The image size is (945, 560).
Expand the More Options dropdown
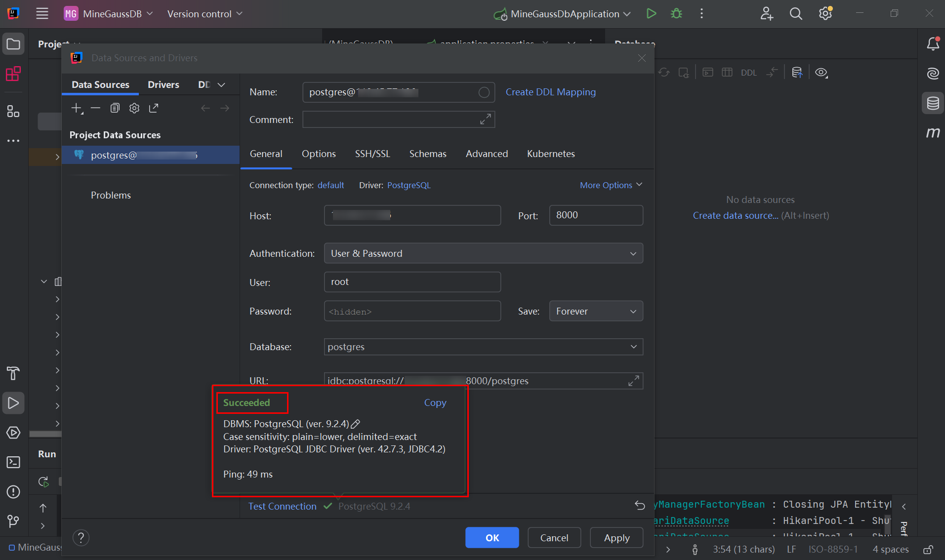[611, 185]
